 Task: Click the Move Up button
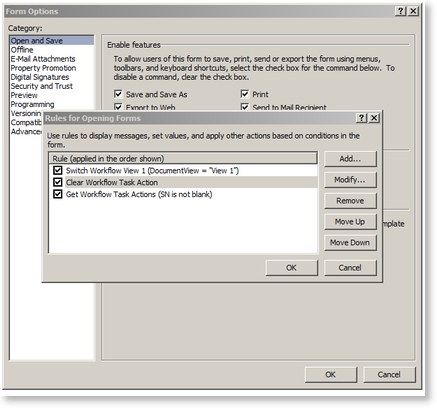pos(350,222)
